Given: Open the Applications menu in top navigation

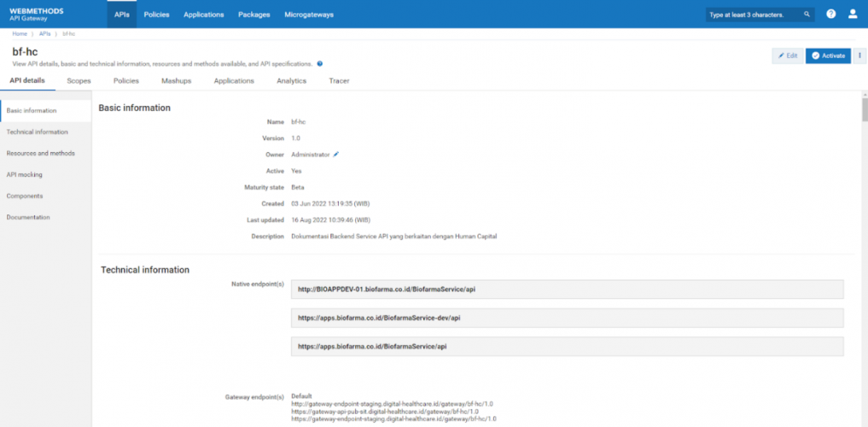Looking at the screenshot, I should 204,15.
